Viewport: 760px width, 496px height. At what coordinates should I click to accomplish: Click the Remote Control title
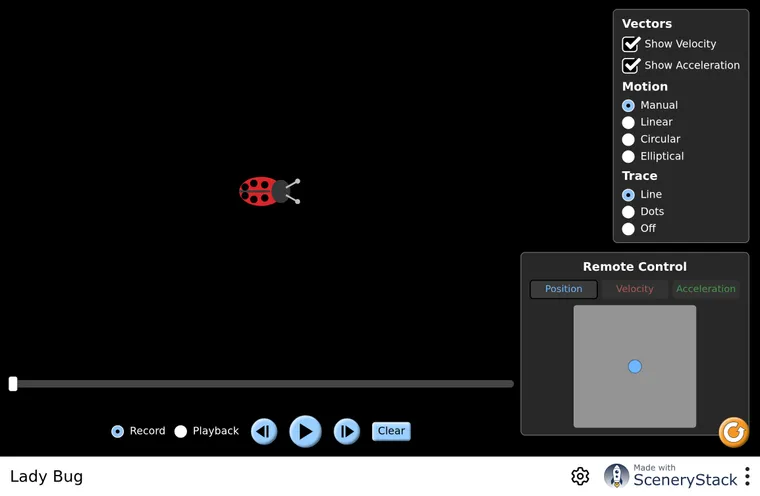point(634,267)
